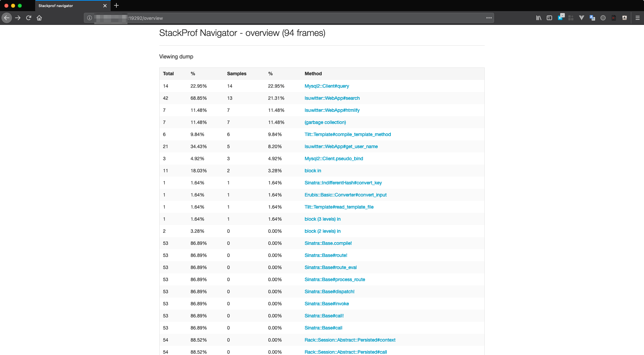The image size is (644, 355).
Task: Open the Sinatra::Base#route! link
Action: 326,255
